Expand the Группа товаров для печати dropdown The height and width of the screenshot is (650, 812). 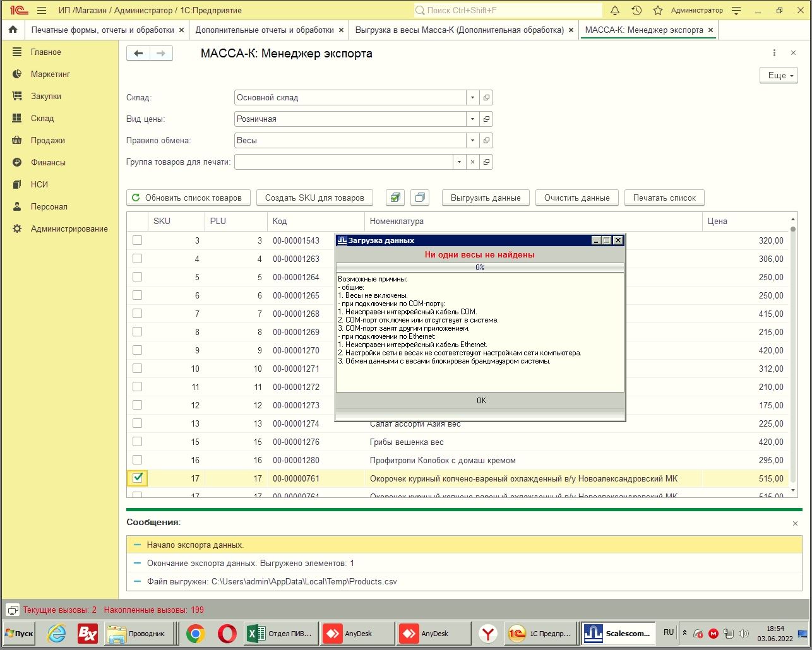click(x=460, y=162)
